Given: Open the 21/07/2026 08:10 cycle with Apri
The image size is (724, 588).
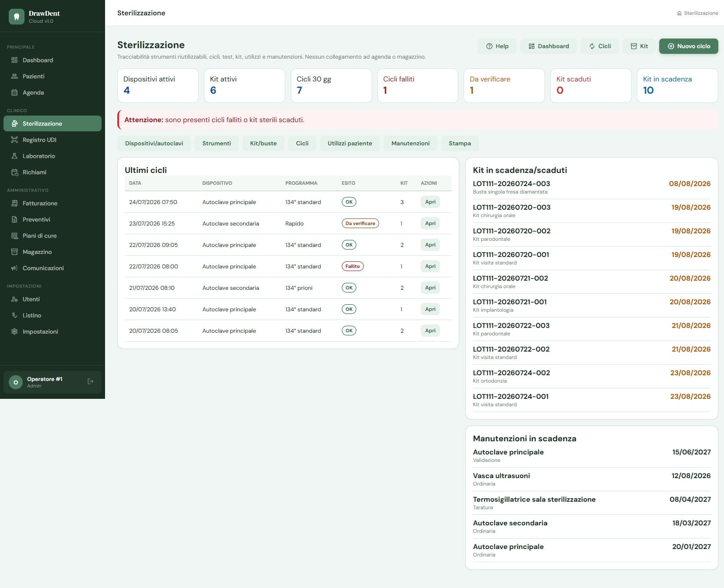Looking at the screenshot, I should click(x=430, y=288).
